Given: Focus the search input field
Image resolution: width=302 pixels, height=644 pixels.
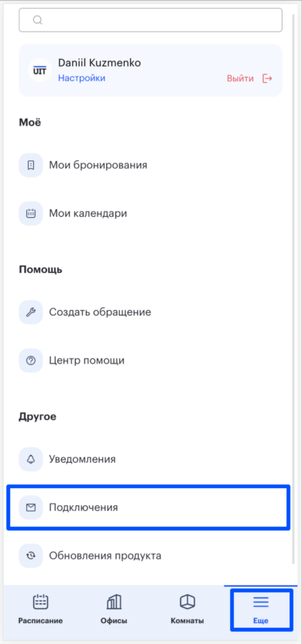Looking at the screenshot, I should point(150,19).
